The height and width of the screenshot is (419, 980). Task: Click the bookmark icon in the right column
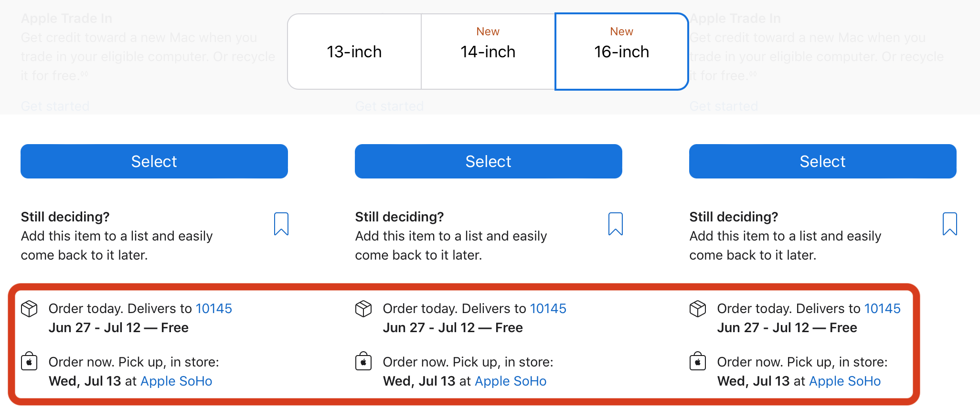tap(949, 224)
